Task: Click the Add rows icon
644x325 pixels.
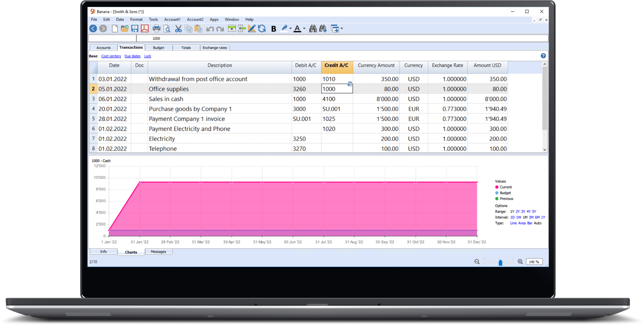Action: pos(232,29)
